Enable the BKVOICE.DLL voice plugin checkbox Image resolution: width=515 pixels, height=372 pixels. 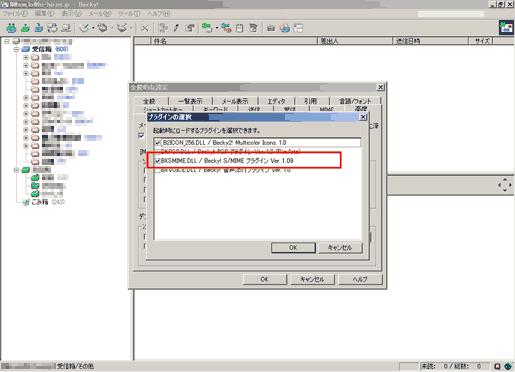tap(158, 170)
